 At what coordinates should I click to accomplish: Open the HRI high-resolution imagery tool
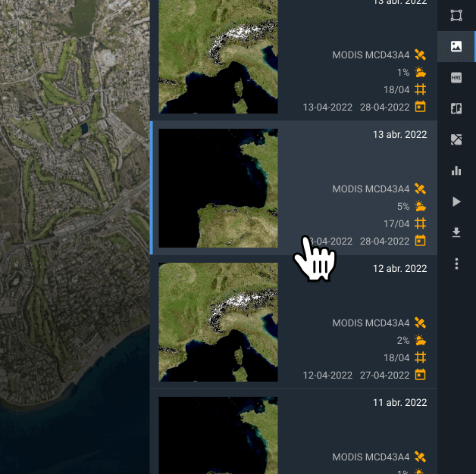click(456, 77)
